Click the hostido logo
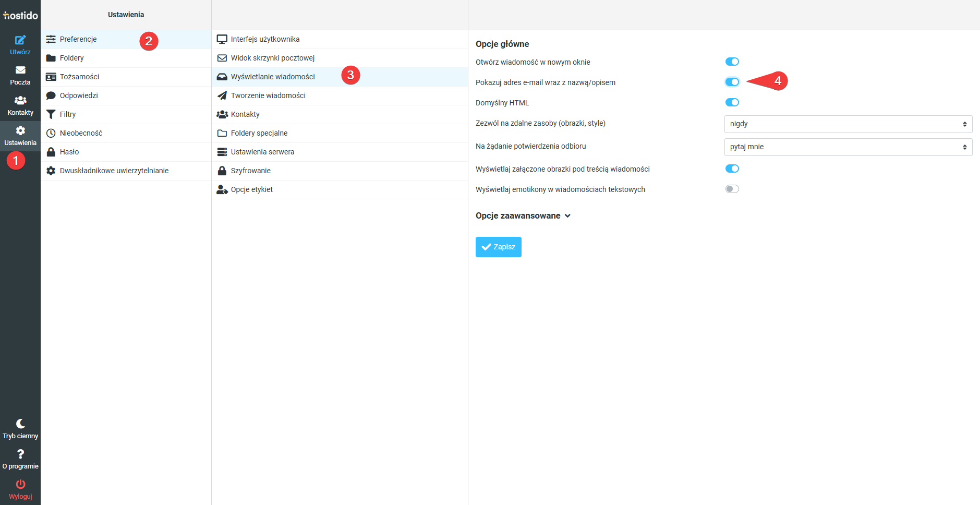 coord(20,15)
